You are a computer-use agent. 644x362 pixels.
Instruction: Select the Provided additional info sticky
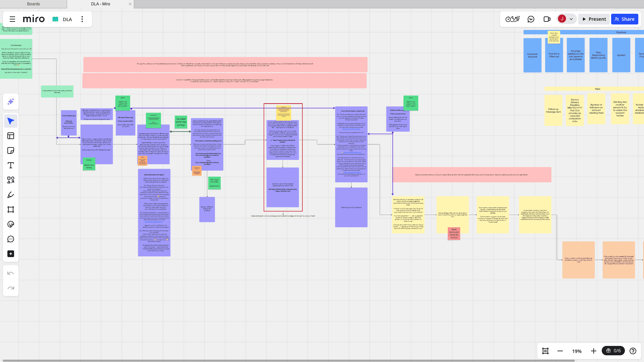click(576, 55)
